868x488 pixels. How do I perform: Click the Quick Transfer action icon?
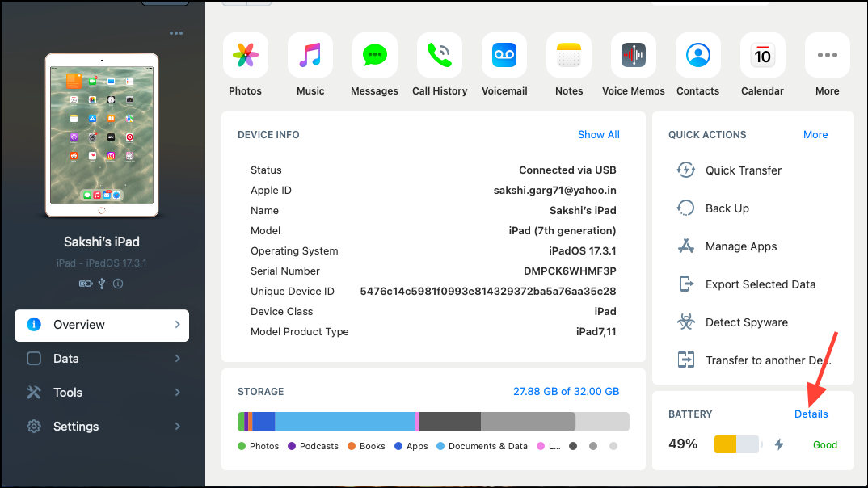pos(686,170)
